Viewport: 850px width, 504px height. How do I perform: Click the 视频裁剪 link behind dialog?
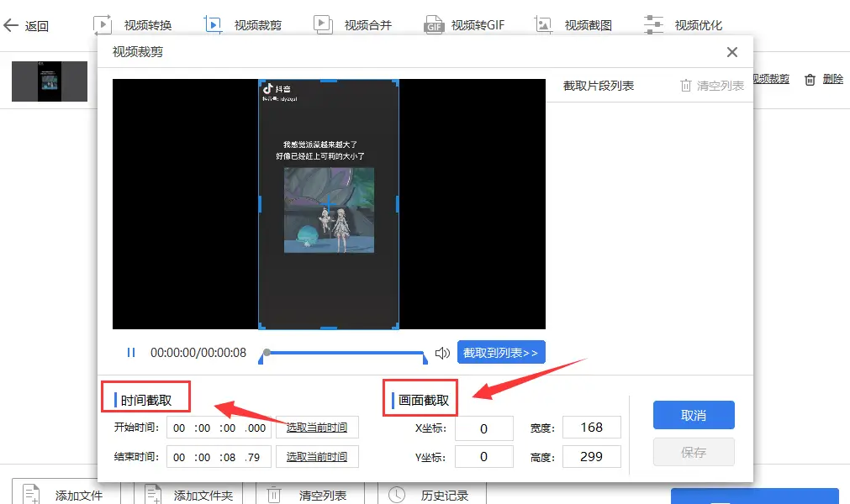(771, 79)
